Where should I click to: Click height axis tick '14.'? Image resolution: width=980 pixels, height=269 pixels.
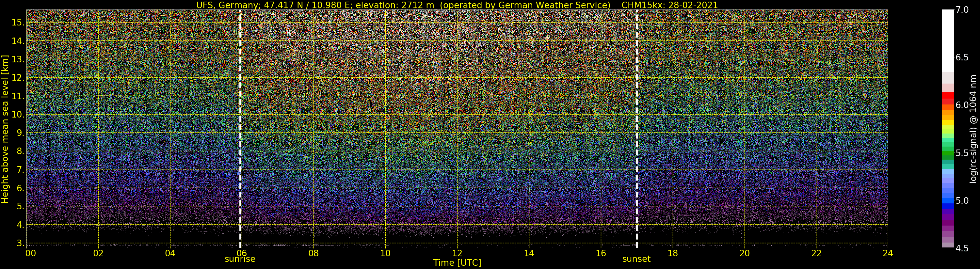point(18,41)
